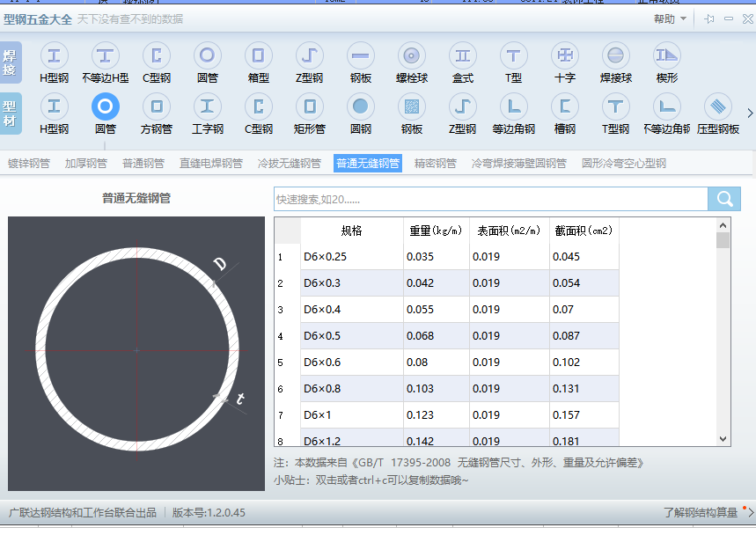The height and width of the screenshot is (535, 756).
Task: Show more profile types with right chevron
Action: coord(750,114)
